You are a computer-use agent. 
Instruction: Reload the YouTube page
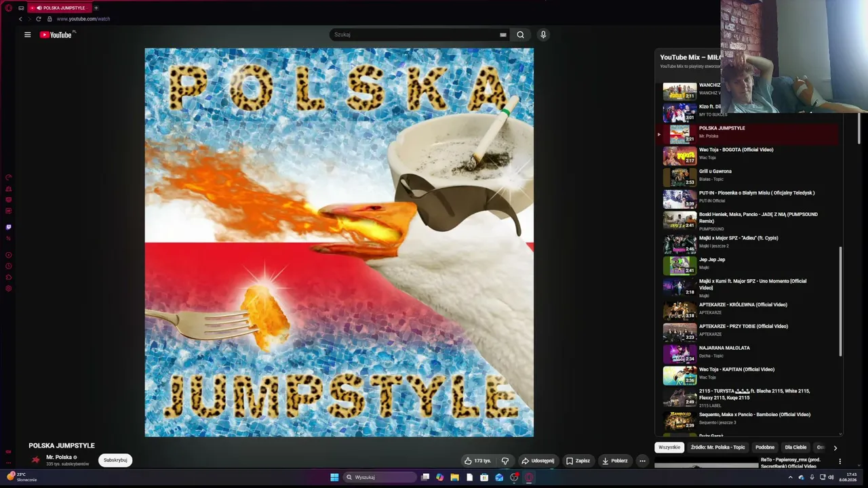pyautogui.click(x=38, y=19)
